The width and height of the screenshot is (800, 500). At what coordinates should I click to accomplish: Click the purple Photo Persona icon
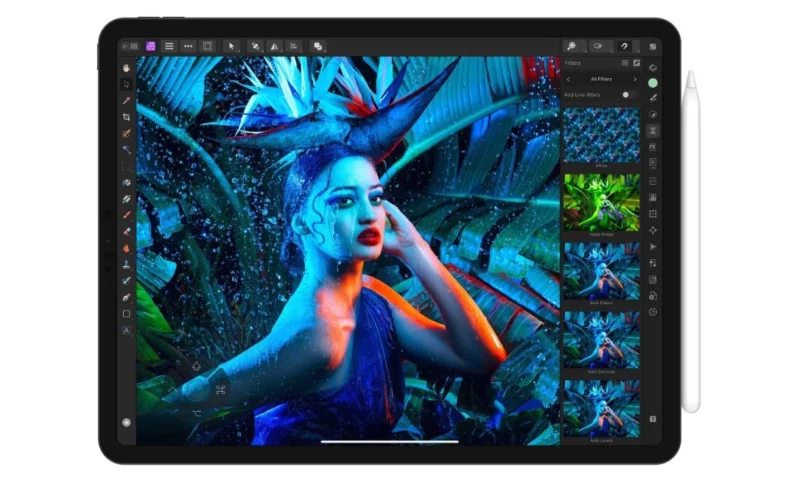[x=150, y=46]
